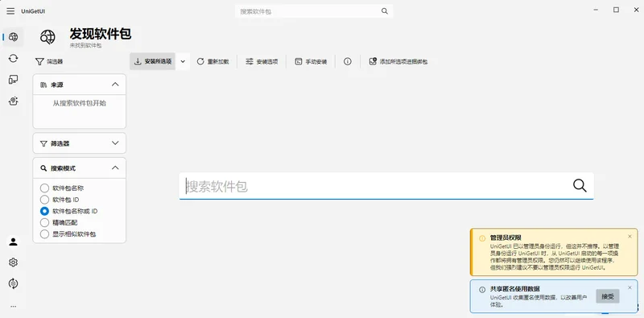Expand the 筛选器 filters panel

point(115,143)
